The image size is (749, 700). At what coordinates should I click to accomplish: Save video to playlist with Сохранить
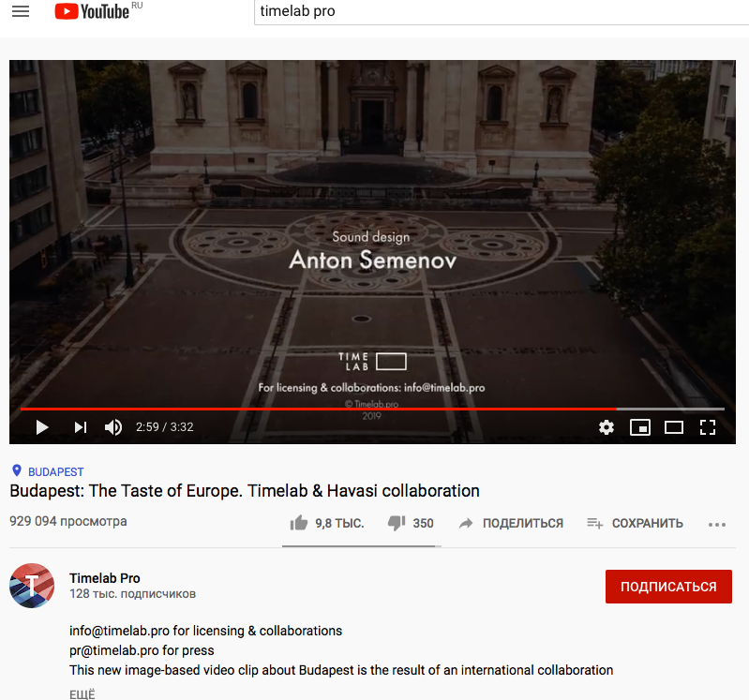(x=635, y=523)
